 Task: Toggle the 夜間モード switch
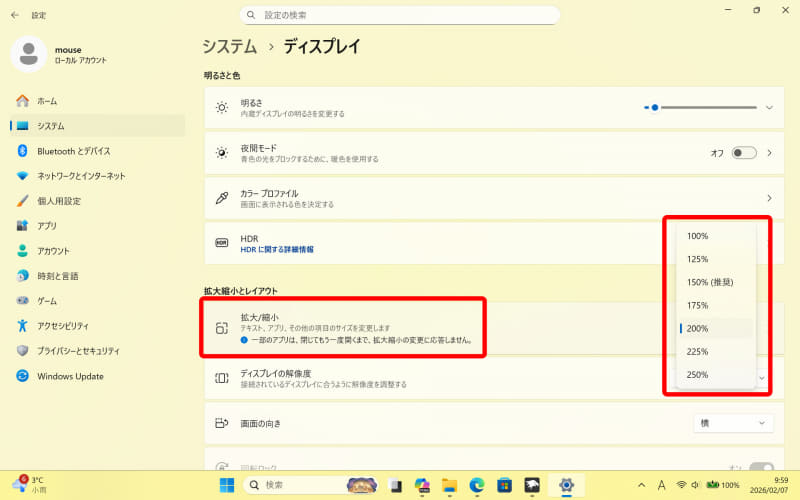click(x=744, y=153)
